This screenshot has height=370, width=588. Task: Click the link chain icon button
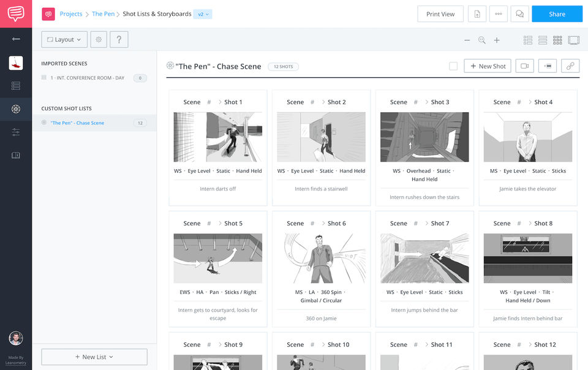570,66
